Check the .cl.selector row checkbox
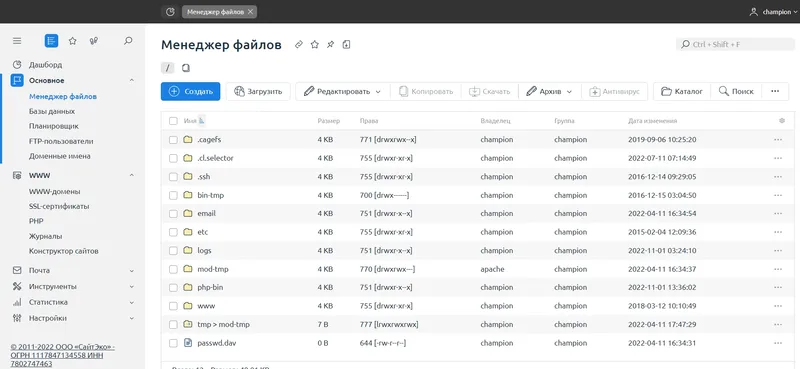The width and height of the screenshot is (800, 369). pos(173,158)
